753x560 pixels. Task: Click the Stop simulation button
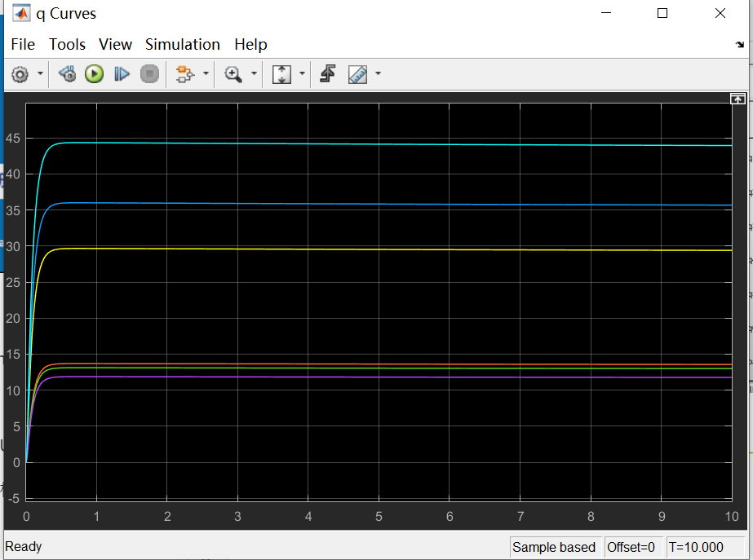point(149,74)
